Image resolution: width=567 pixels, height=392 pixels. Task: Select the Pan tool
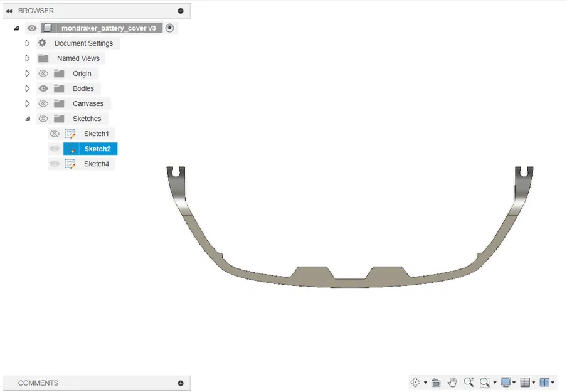453,382
